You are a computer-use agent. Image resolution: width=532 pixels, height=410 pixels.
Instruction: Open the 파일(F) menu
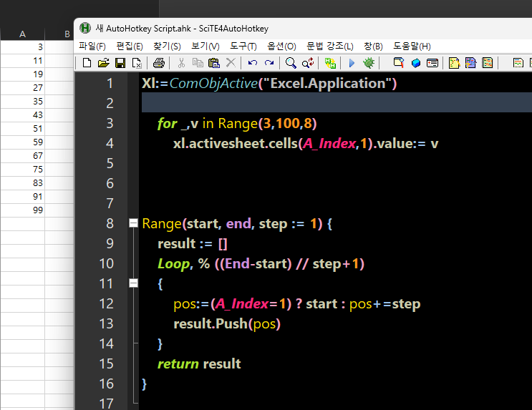(x=92, y=46)
